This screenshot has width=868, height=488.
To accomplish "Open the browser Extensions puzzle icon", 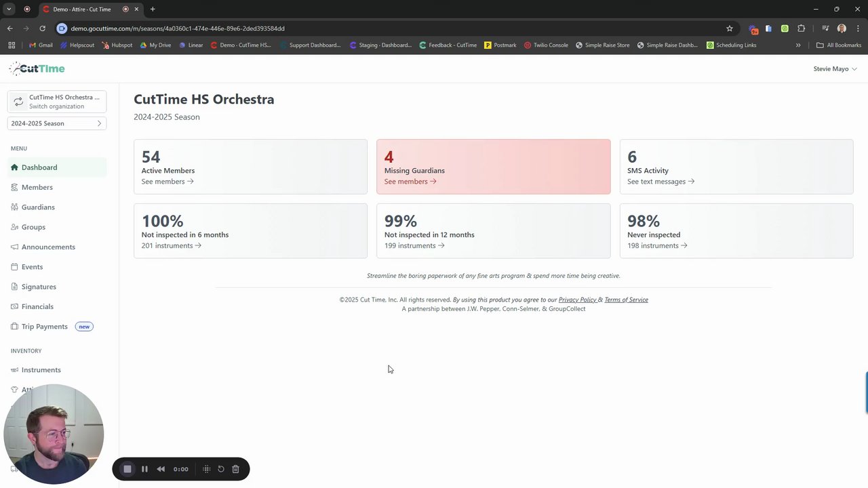I will (802, 28).
